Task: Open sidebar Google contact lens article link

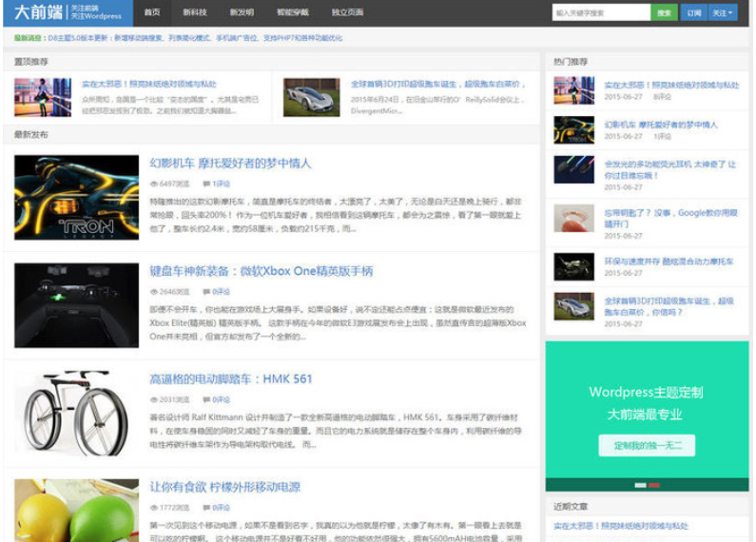Action: [670, 219]
